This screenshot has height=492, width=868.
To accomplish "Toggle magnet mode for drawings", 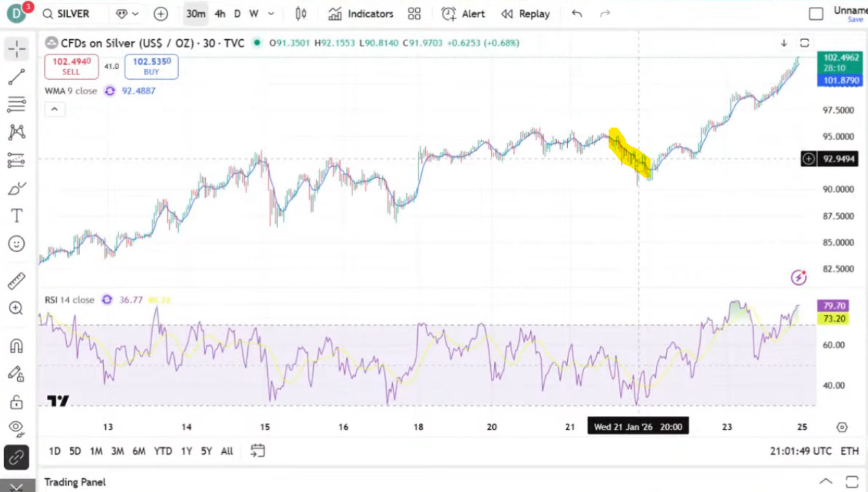I will point(17,346).
